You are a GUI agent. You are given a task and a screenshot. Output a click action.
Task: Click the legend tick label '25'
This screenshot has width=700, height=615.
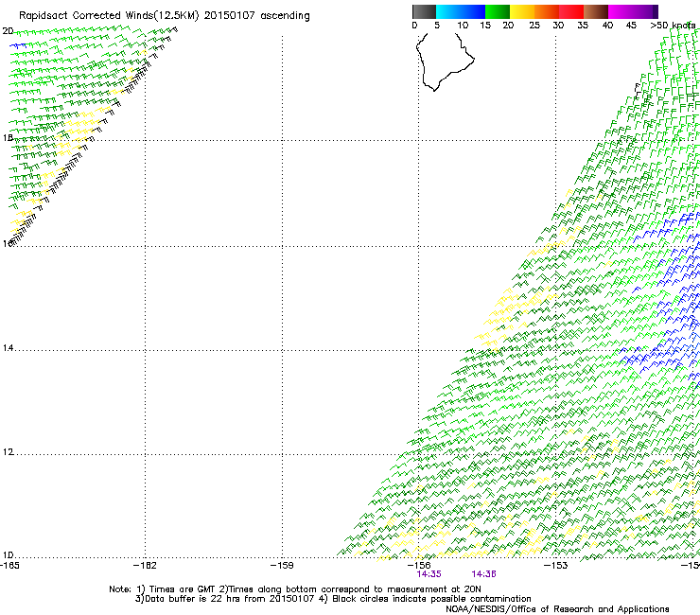point(534,26)
